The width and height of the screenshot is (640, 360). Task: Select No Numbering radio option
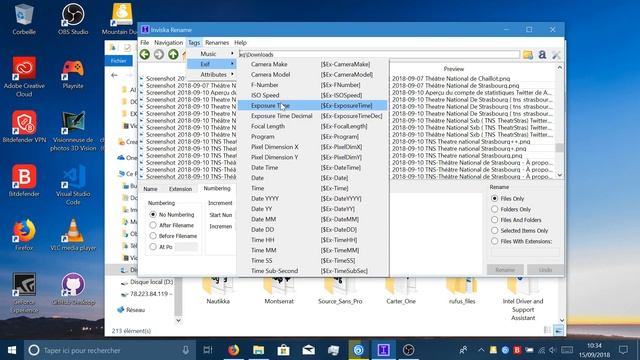pyautogui.click(x=171, y=214)
